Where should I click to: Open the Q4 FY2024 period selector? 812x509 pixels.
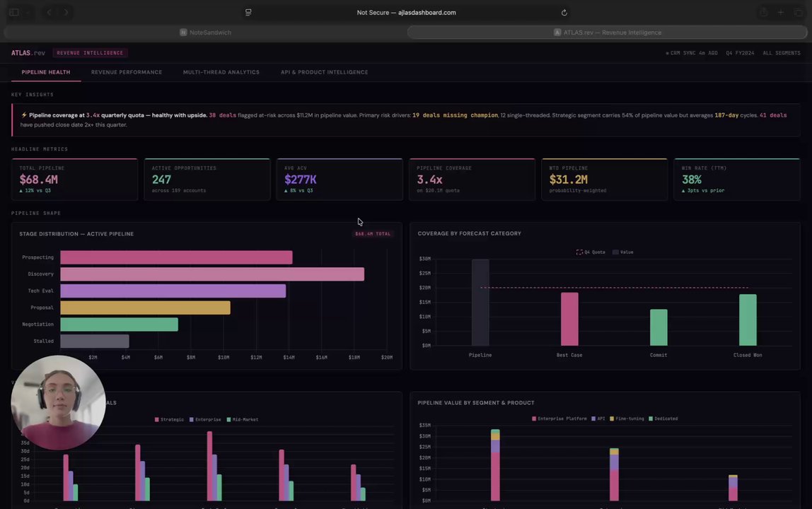coord(740,53)
